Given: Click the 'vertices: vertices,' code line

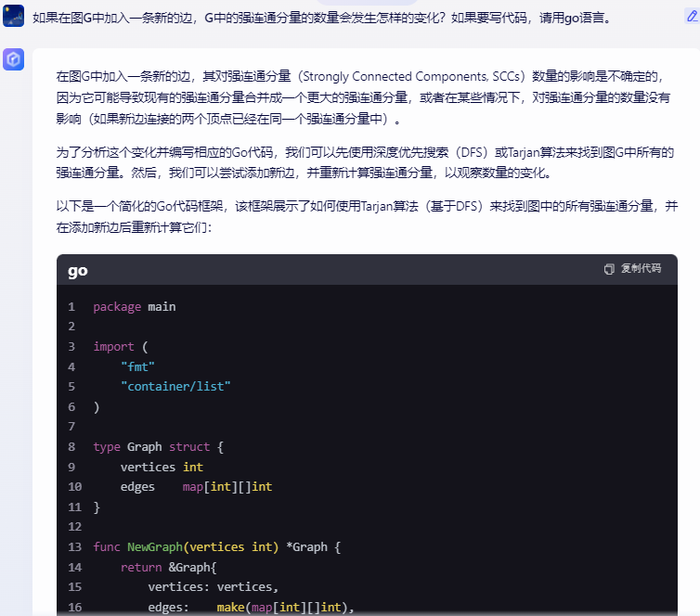Looking at the screenshot, I should click(x=213, y=587).
